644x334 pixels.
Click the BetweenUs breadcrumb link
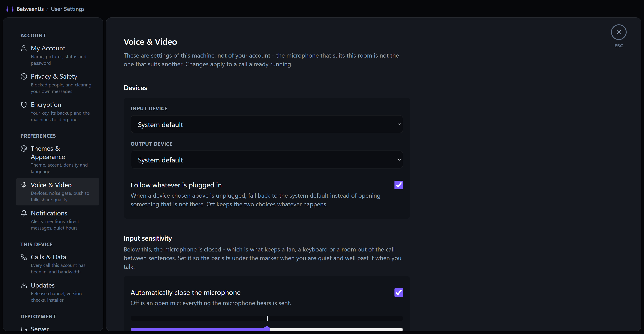30,9
